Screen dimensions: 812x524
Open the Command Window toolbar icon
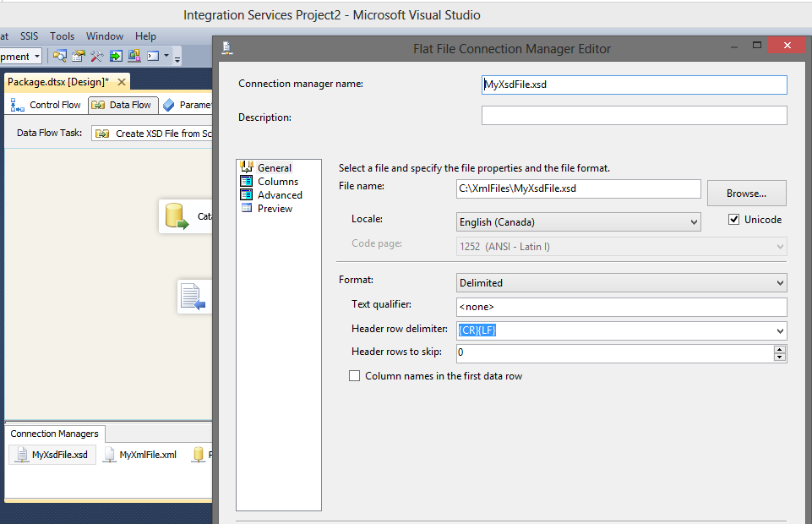click(153, 56)
